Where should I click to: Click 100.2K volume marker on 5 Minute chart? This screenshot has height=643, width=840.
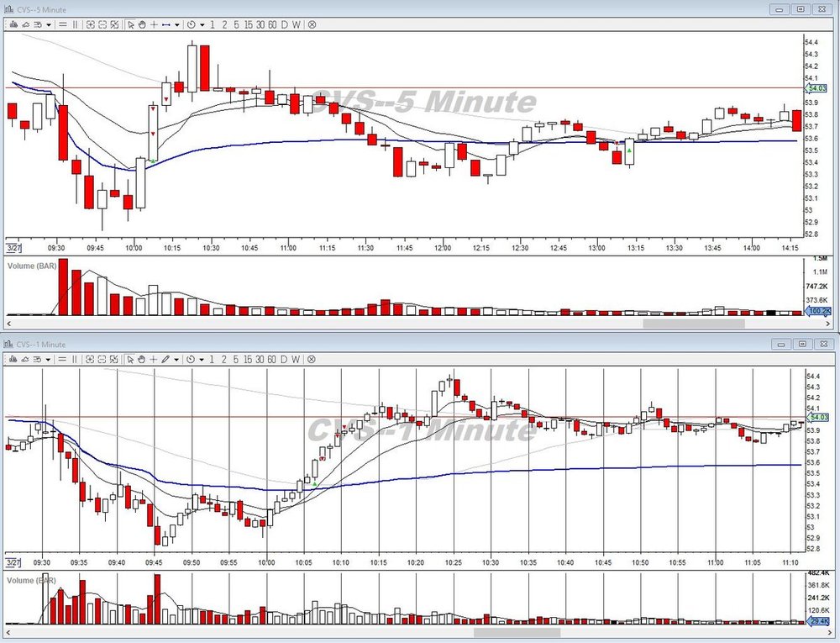pos(818,311)
